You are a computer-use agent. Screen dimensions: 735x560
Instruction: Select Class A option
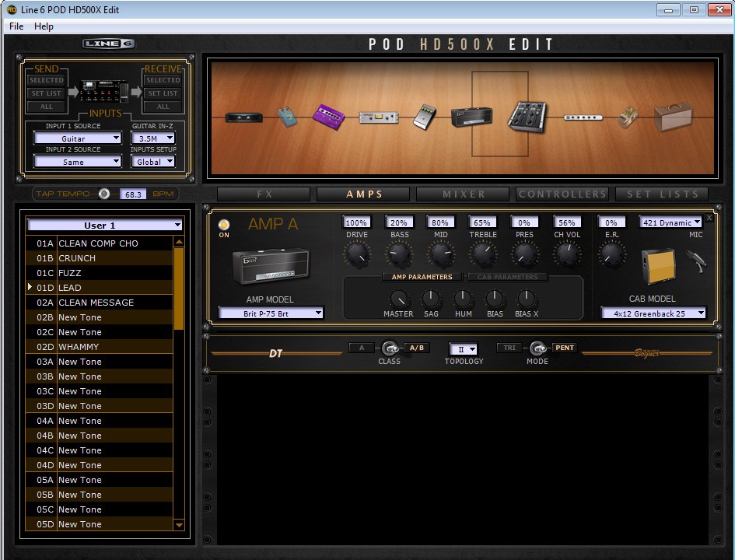coord(362,348)
